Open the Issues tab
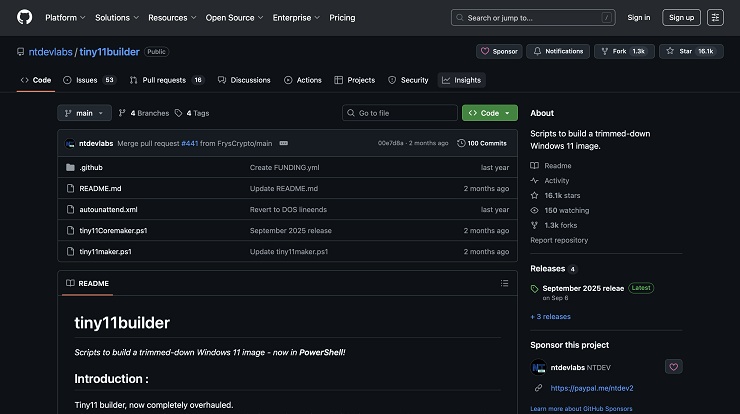Viewport: 740px width, 414px height. point(89,80)
